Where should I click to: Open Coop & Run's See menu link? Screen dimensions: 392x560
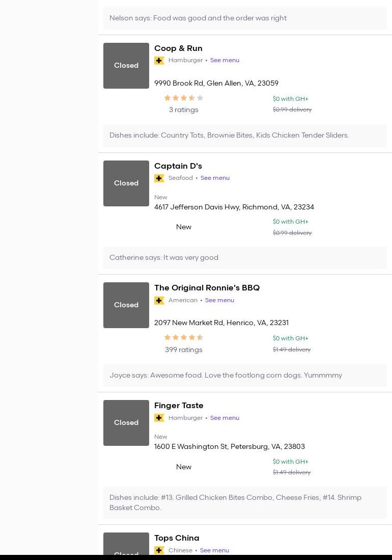(x=225, y=60)
